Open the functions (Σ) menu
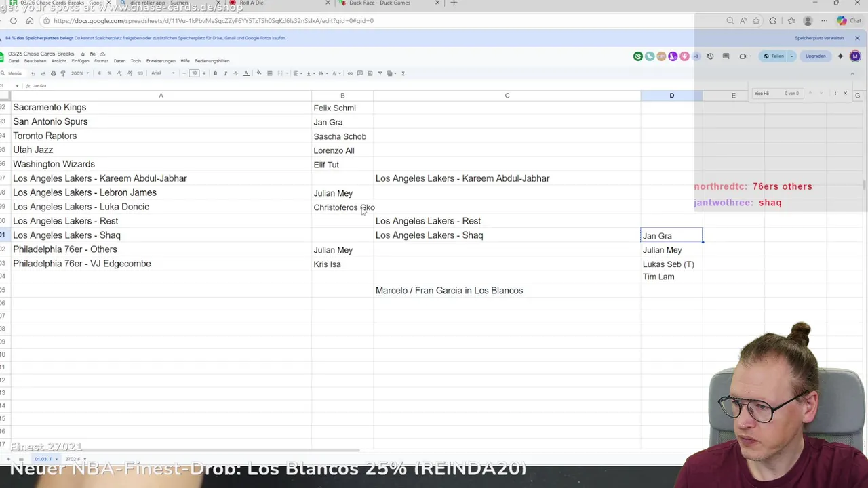Screen dimensions: 868x488 click(x=403, y=73)
